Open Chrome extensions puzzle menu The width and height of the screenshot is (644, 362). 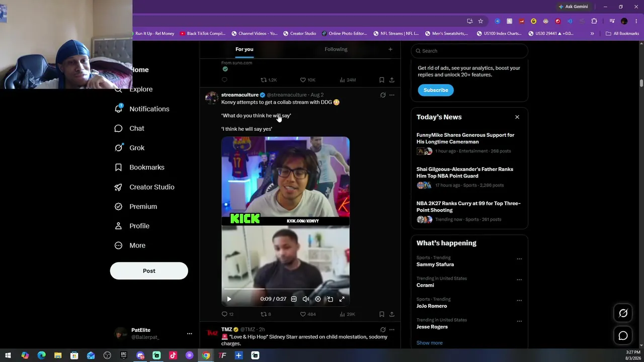click(594, 21)
